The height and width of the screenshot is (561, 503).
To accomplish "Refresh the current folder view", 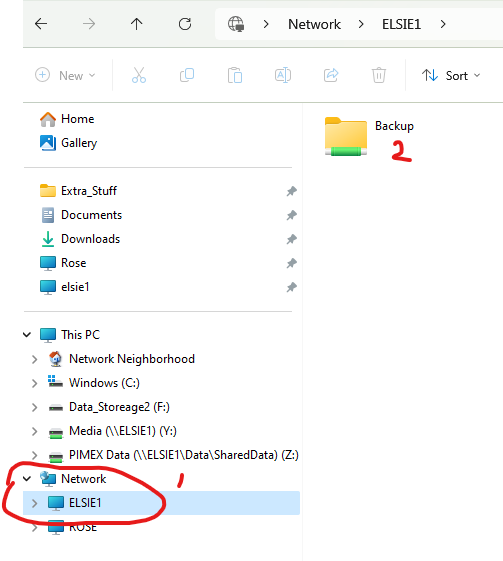I will coord(185,24).
